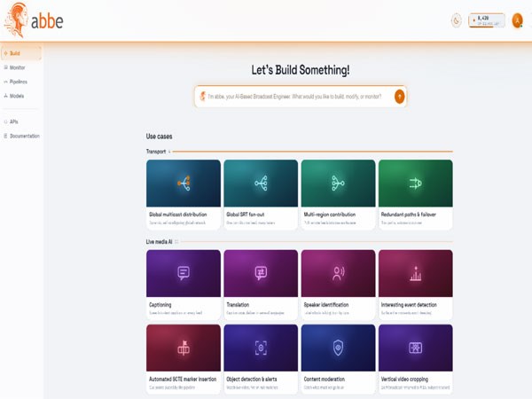The image size is (532, 399).
Task: Select Build in the sidebar
Action: (21, 53)
